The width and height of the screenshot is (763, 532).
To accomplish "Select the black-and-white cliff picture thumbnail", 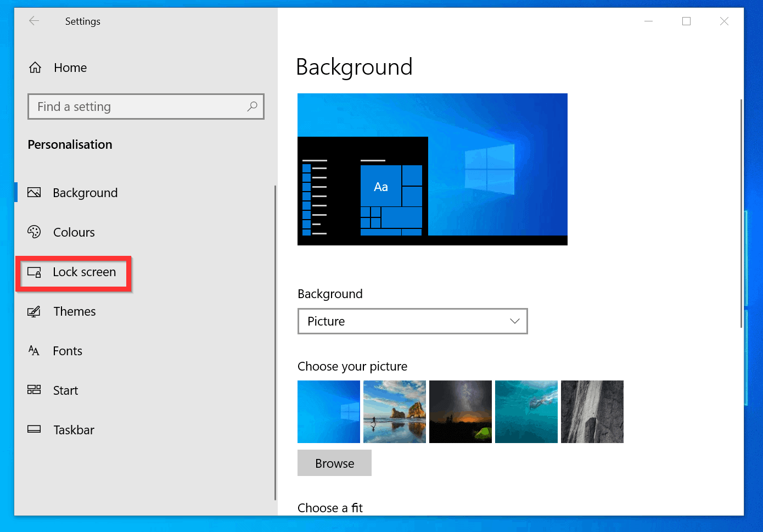I will point(592,412).
